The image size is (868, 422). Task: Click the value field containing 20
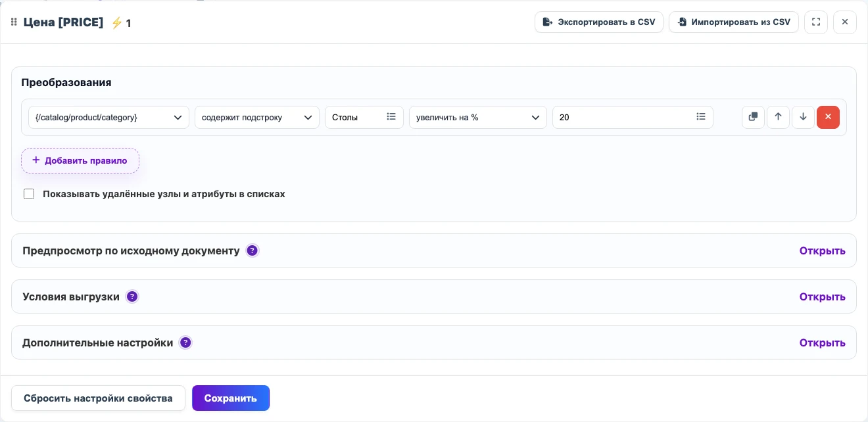click(633, 117)
